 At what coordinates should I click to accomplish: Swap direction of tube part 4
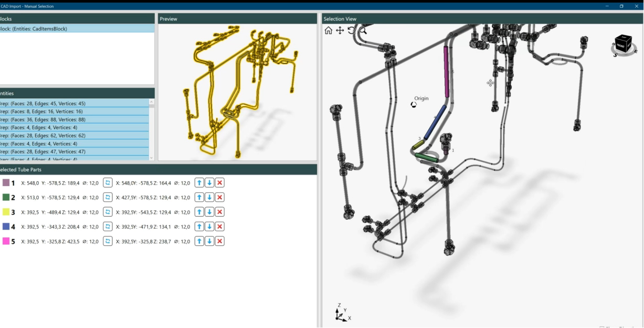pos(107,227)
